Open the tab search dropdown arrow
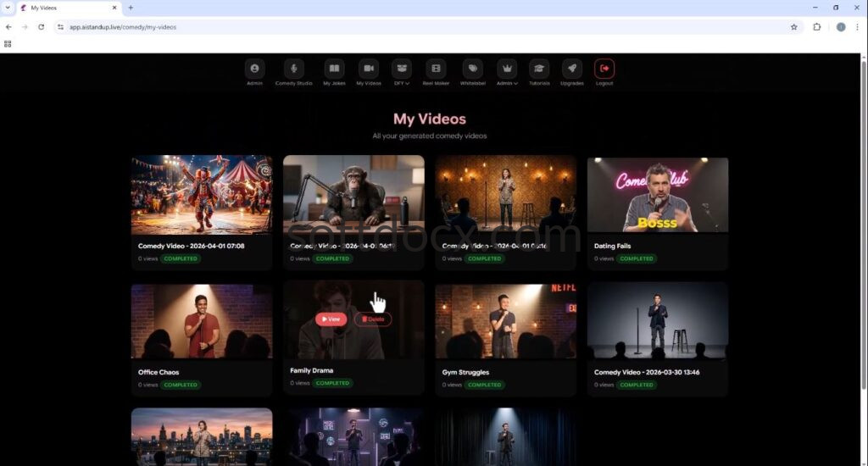The width and height of the screenshot is (868, 466). [8, 8]
